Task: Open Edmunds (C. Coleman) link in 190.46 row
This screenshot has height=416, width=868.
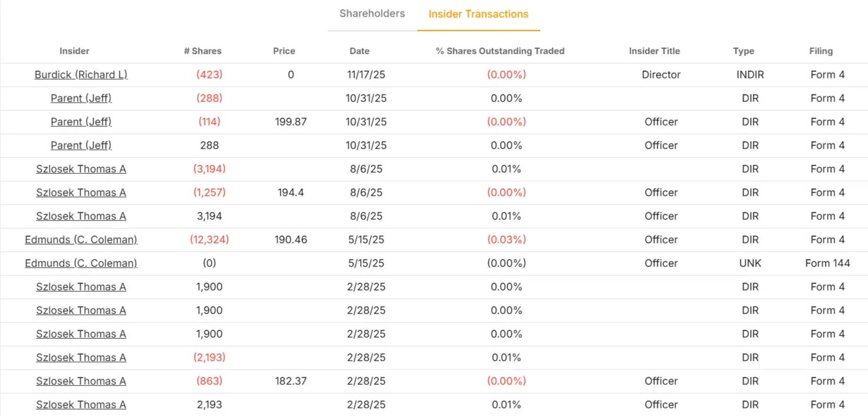Action: pos(81,240)
